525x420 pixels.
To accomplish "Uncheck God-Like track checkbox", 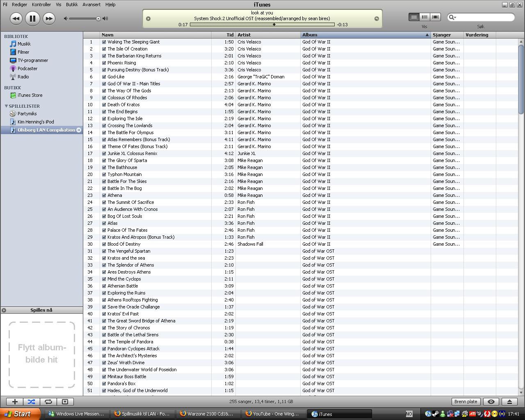I will pyautogui.click(x=104, y=77).
